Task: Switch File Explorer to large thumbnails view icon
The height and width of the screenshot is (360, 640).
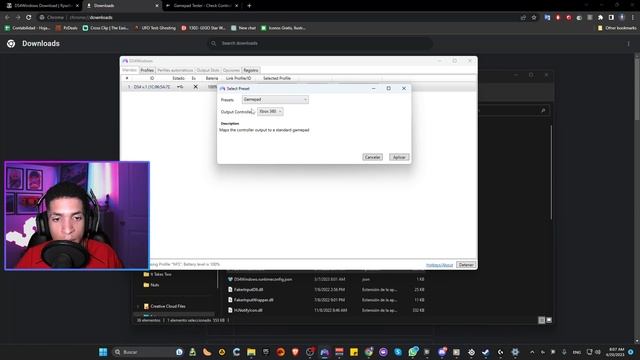Action: (549, 320)
